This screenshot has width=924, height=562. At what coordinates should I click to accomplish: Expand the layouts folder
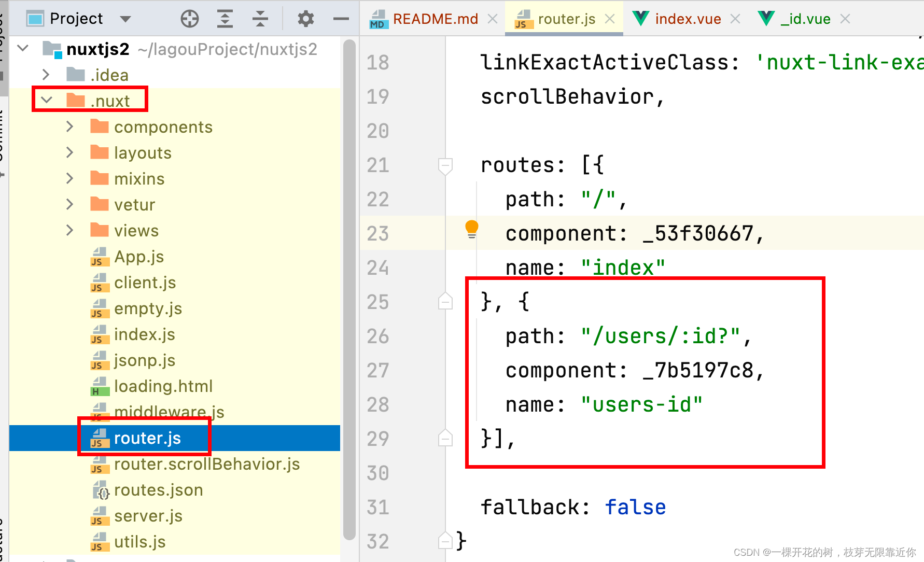pyautogui.click(x=70, y=152)
